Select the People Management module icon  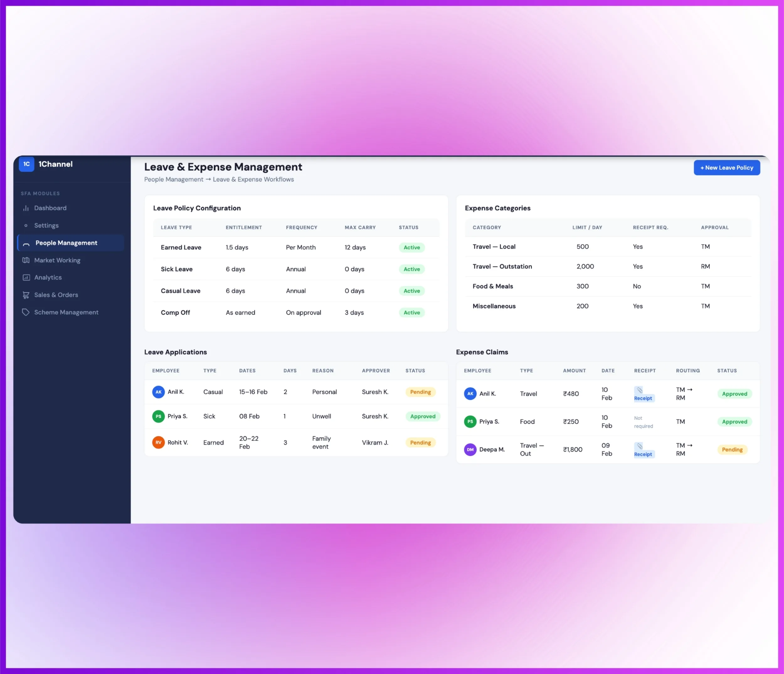pos(26,244)
